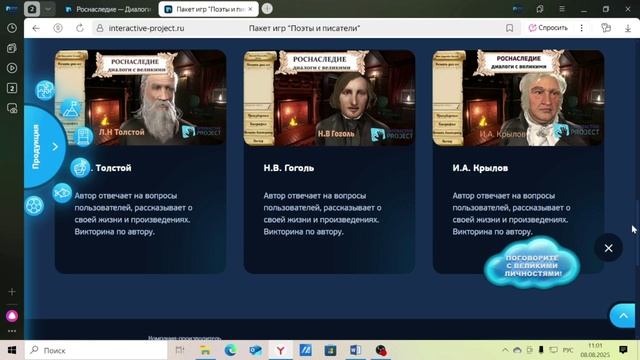The width and height of the screenshot is (640, 360).
Task: Click the Крылов card description text
Action: [x=511, y=213]
